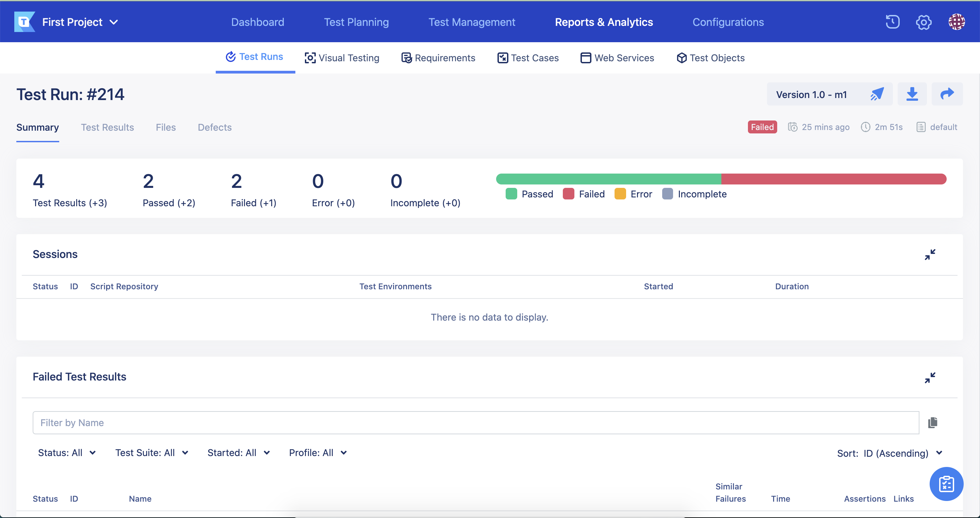Open the recent history clock icon
The width and height of the screenshot is (980, 518).
(x=893, y=22)
